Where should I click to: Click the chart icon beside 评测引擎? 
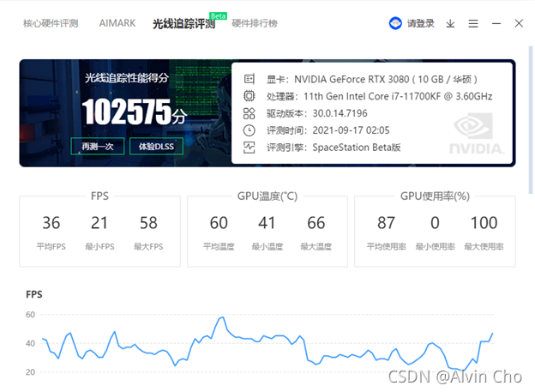point(249,148)
